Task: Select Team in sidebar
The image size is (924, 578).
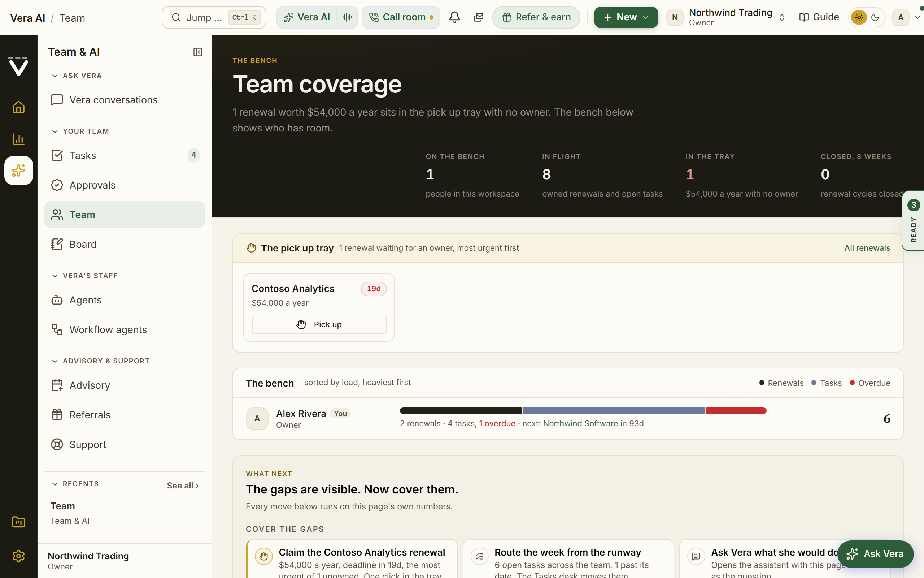Action: [125, 215]
